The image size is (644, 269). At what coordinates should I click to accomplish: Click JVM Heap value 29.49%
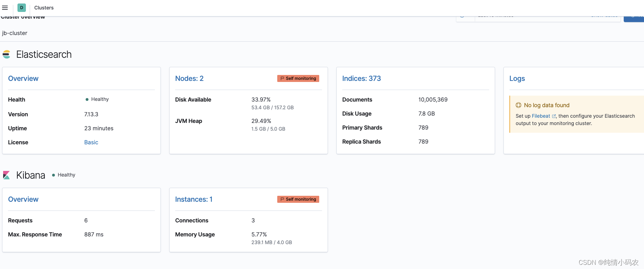point(261,121)
